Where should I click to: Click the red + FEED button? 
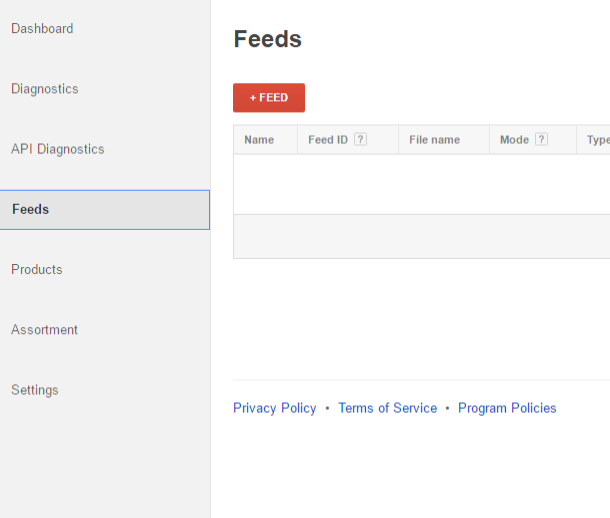269,98
